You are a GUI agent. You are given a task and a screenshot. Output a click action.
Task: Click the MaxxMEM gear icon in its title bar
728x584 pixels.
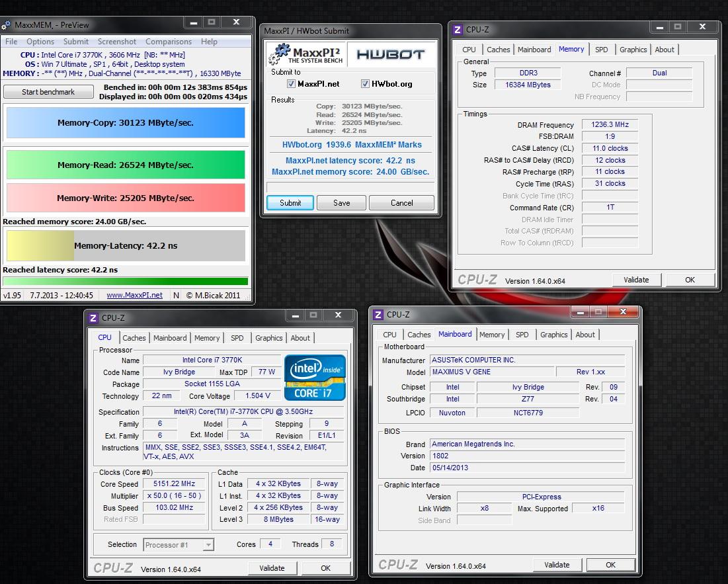[6, 25]
